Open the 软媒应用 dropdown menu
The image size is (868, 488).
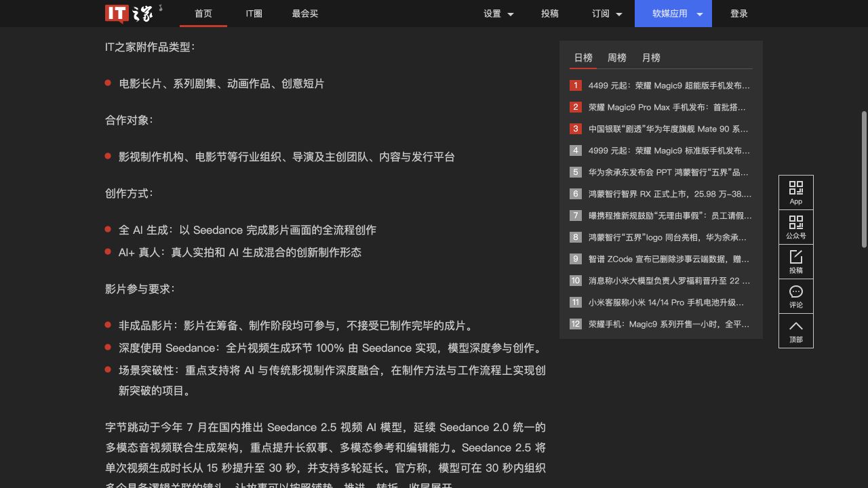[673, 14]
